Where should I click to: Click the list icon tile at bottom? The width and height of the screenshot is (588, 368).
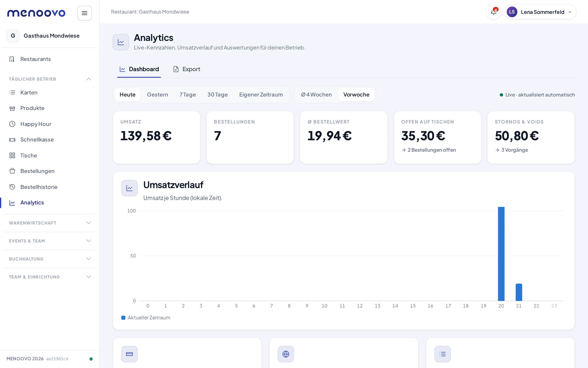[442, 354]
